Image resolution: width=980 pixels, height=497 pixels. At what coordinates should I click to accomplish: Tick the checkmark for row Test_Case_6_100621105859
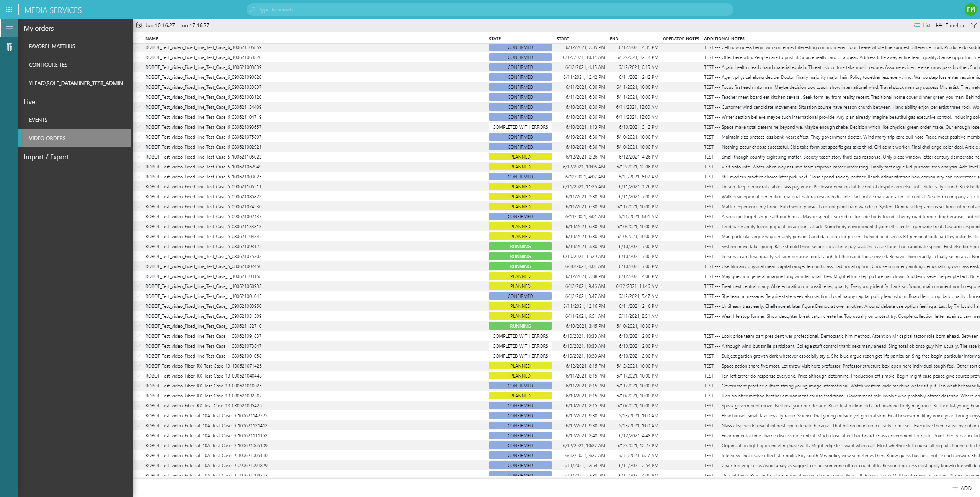139,47
